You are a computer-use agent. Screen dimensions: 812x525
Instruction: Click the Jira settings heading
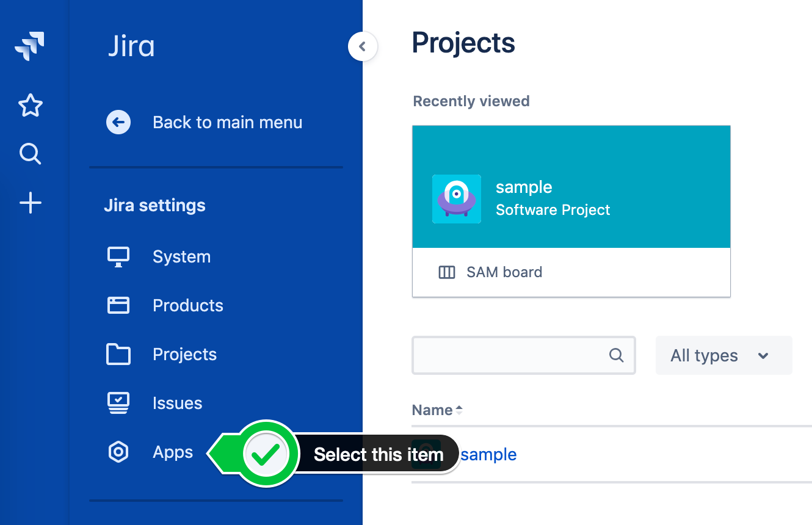154,205
